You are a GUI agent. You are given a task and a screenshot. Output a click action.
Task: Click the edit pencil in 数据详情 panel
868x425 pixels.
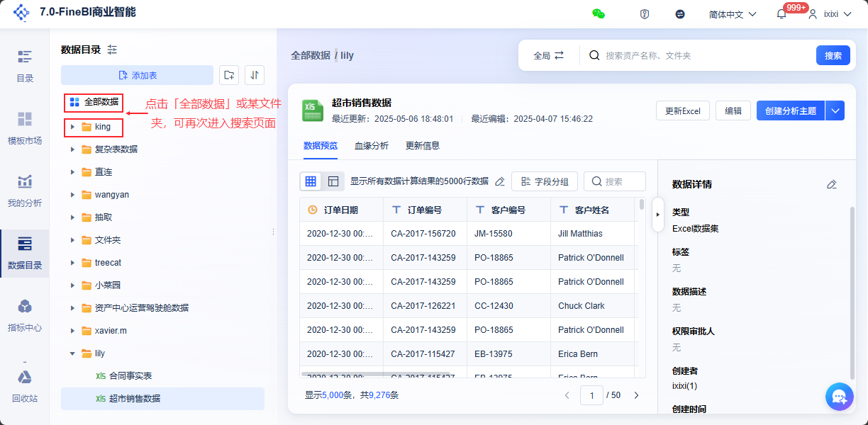(x=832, y=183)
